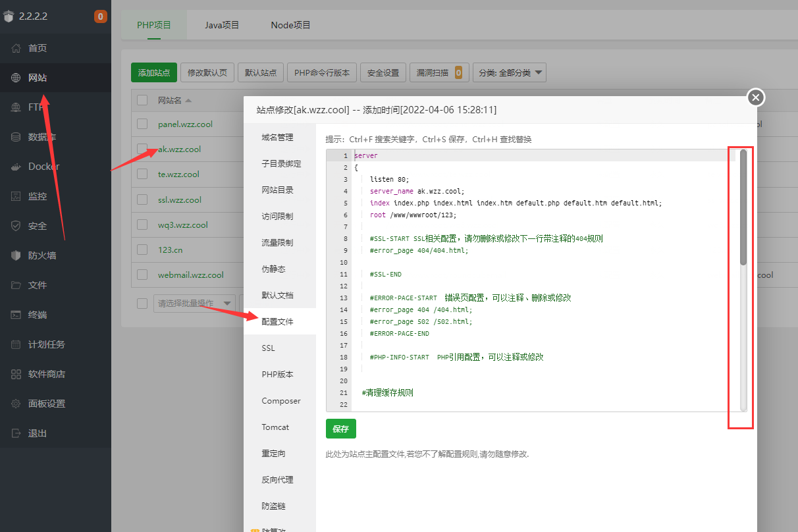The height and width of the screenshot is (532, 798).
Task: Click the Docker whale icon
Action: pyautogui.click(x=16, y=167)
